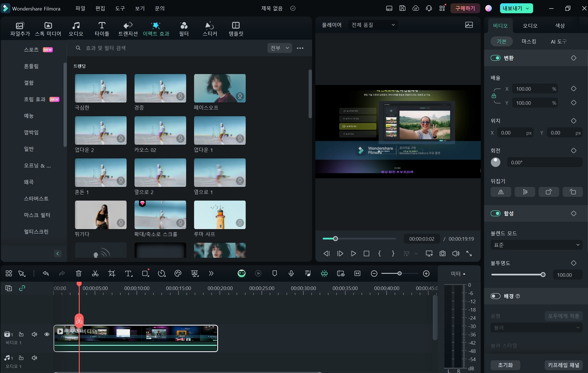The height and width of the screenshot is (373, 588).
Task: Select the video clip on the timeline
Action: 136,338
